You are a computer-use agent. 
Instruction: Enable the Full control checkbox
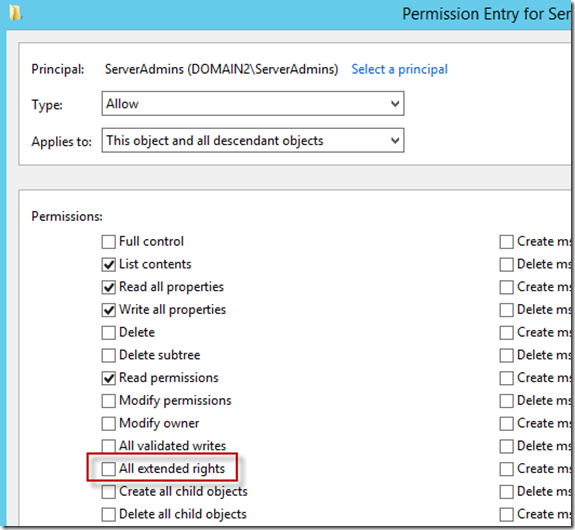(x=109, y=242)
